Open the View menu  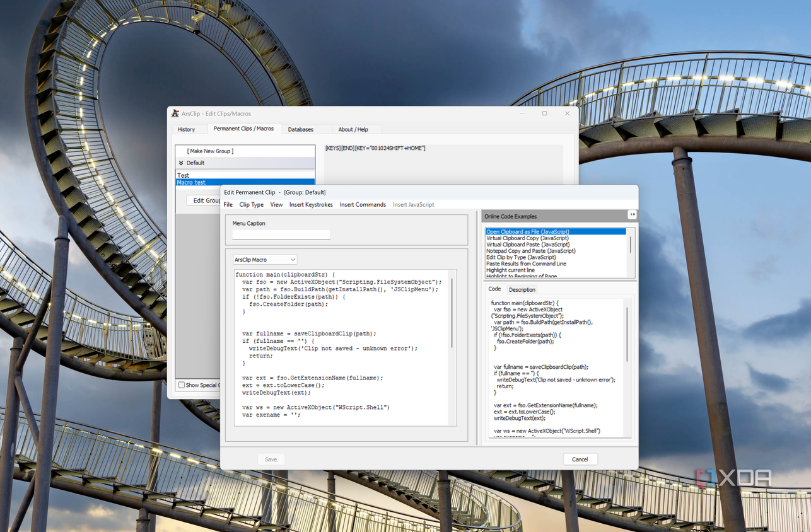coord(276,205)
